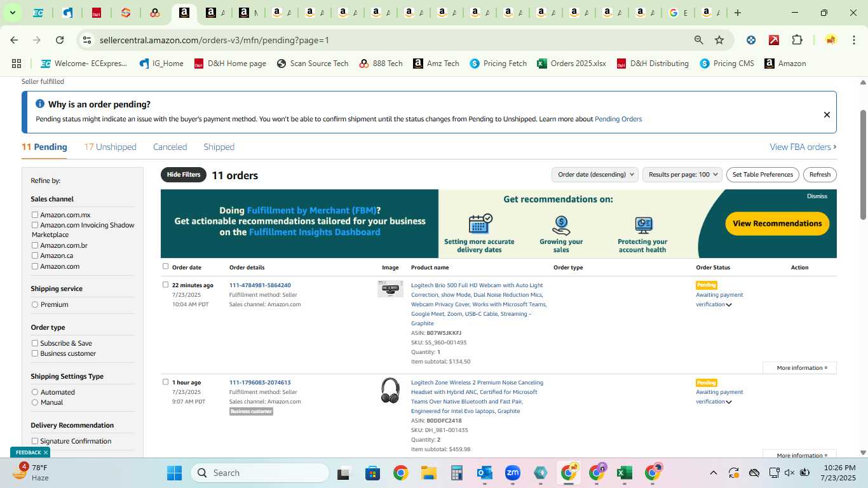Open the Logitech Brio webcam thumbnail
The width and height of the screenshot is (868, 488).
[x=390, y=289]
